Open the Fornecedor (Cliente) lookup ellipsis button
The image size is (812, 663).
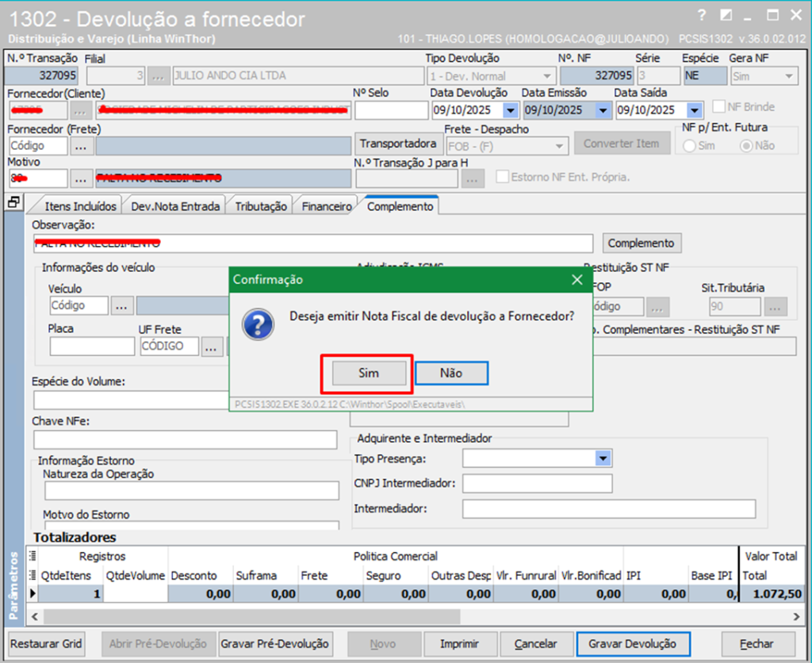pos(81,110)
